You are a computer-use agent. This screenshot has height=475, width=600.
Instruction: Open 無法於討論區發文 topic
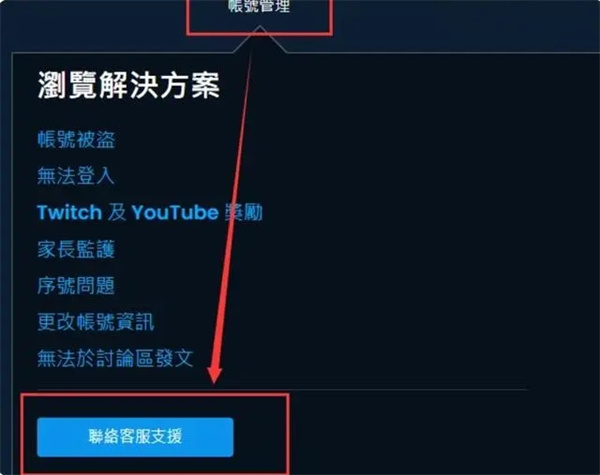click(115, 358)
